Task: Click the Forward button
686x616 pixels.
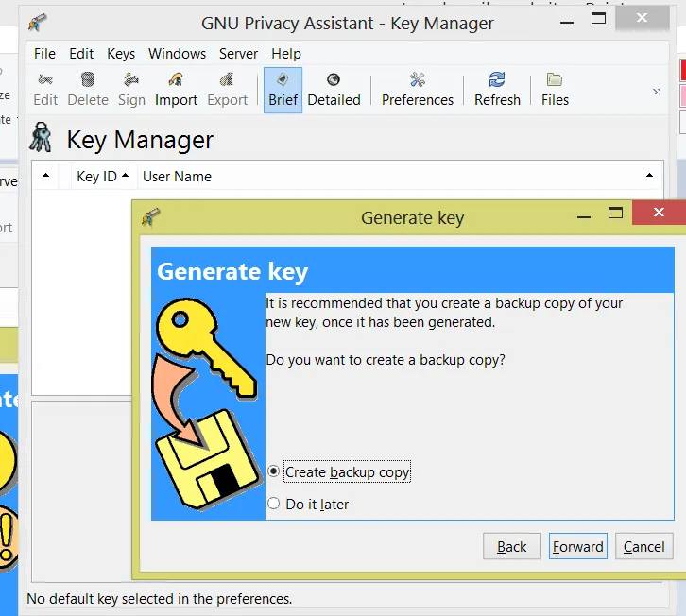Action: [578, 546]
